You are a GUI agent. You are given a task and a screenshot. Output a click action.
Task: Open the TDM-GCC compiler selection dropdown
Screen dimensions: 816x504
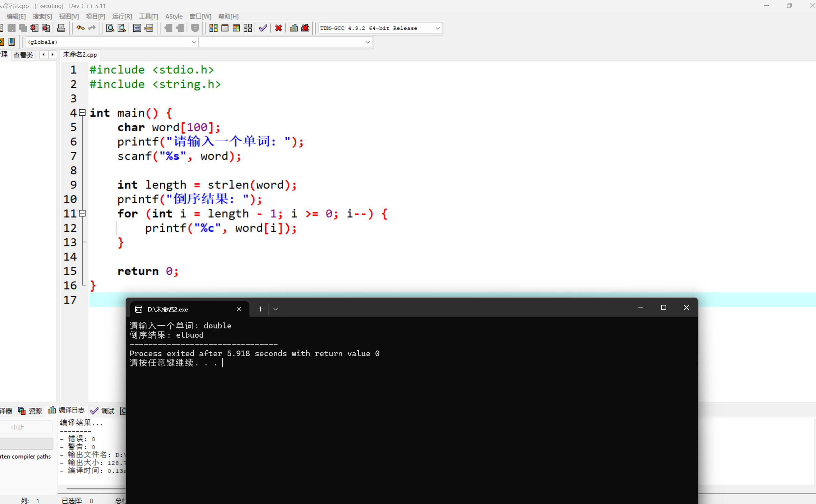click(x=437, y=28)
